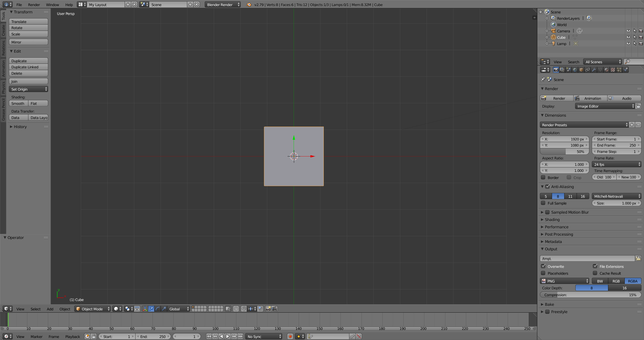
Task: Enable snapping with the magnet icon
Action: pyautogui.click(x=244, y=309)
